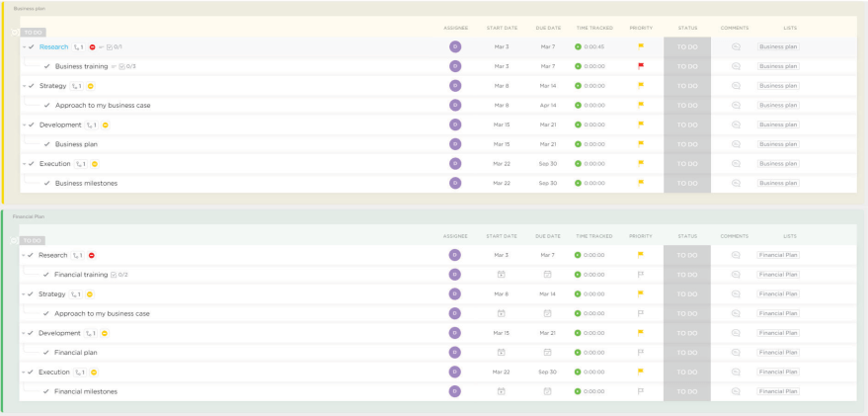Set the start date for Financial training
Viewport: 868px width, 416px height.
501,275
